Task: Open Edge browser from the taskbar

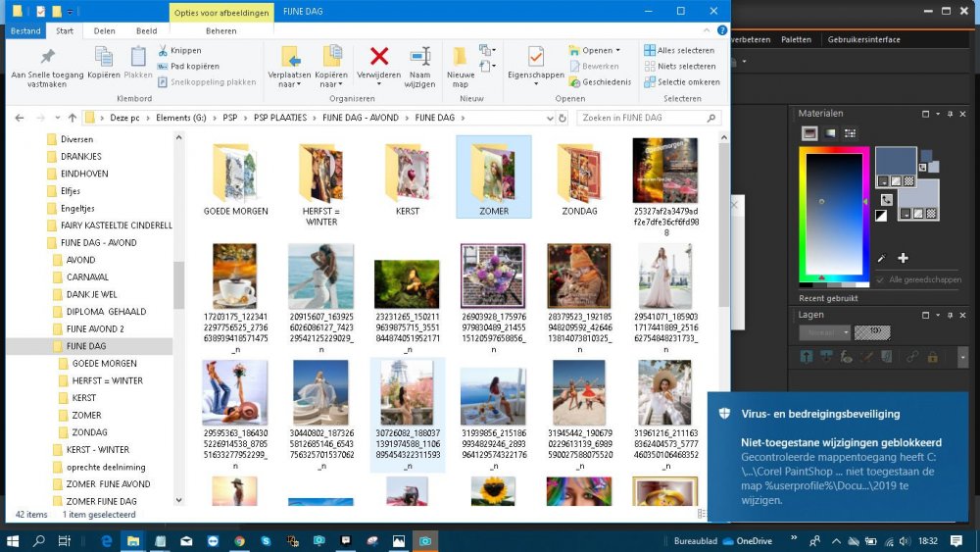Action: [x=107, y=540]
